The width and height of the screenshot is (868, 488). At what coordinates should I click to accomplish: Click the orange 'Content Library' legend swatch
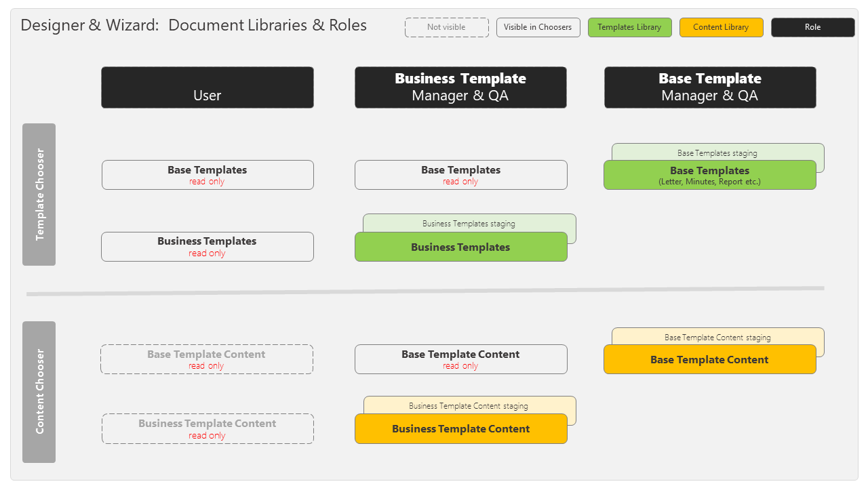(721, 27)
